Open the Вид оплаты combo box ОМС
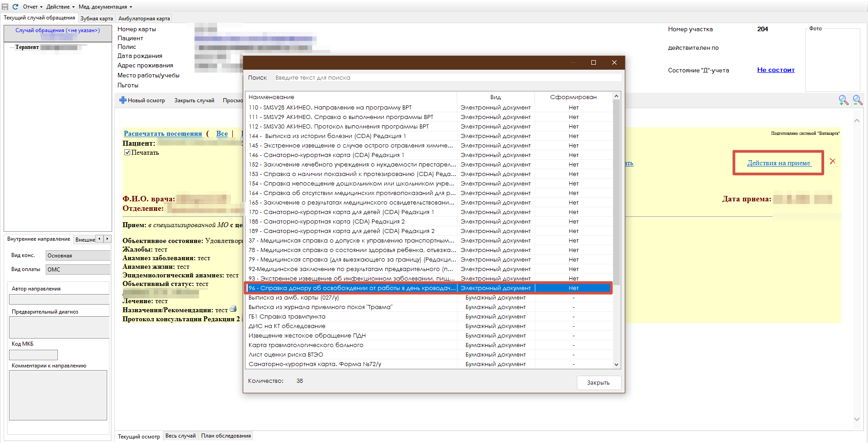The image size is (868, 443). (78, 269)
